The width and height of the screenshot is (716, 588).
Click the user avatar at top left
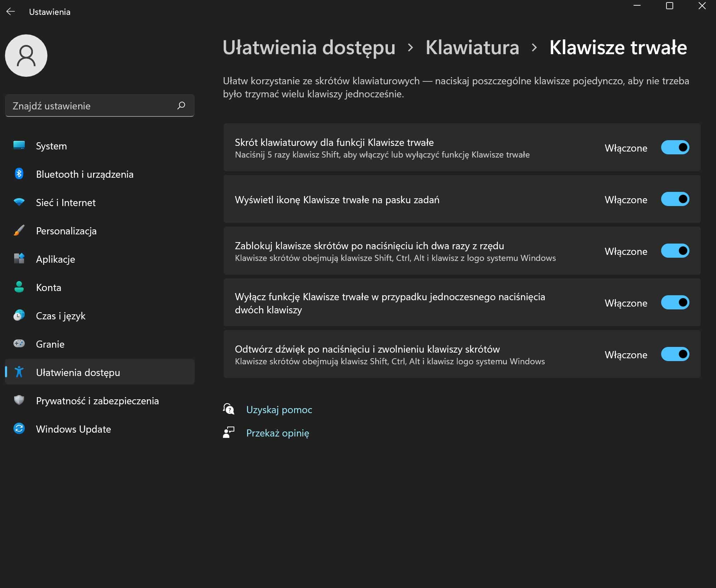tap(25, 55)
